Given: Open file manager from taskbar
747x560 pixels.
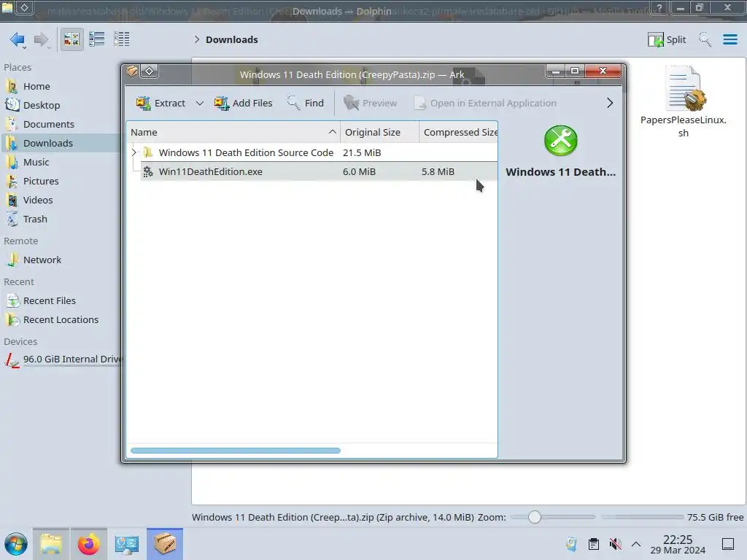Looking at the screenshot, I should pyautogui.click(x=51, y=544).
